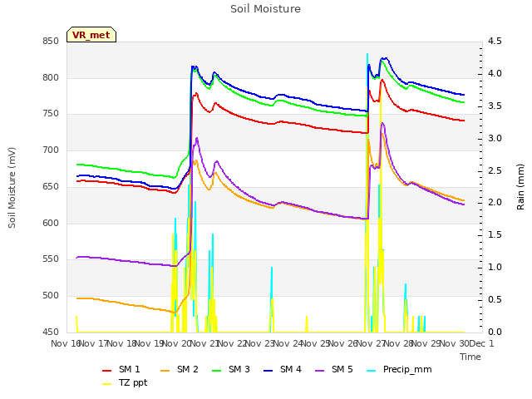Click the 0.5 rain axis tick label
The height and width of the screenshot is (399, 532).
(495, 299)
